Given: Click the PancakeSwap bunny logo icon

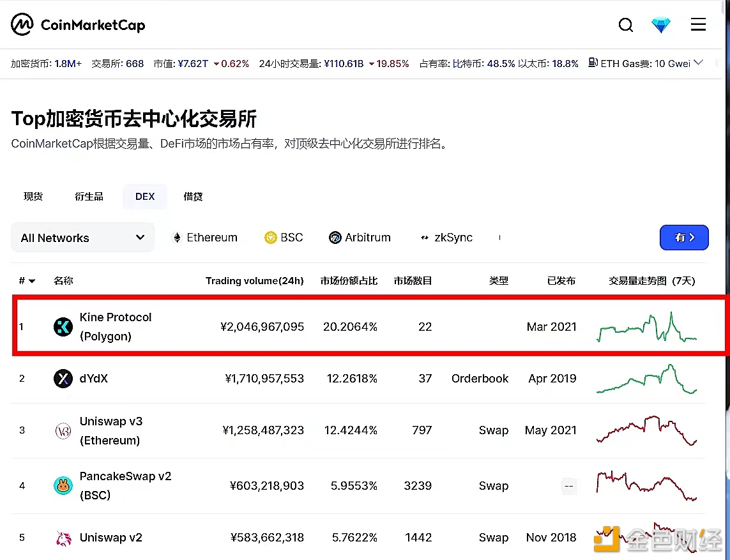Looking at the screenshot, I should coord(63,486).
